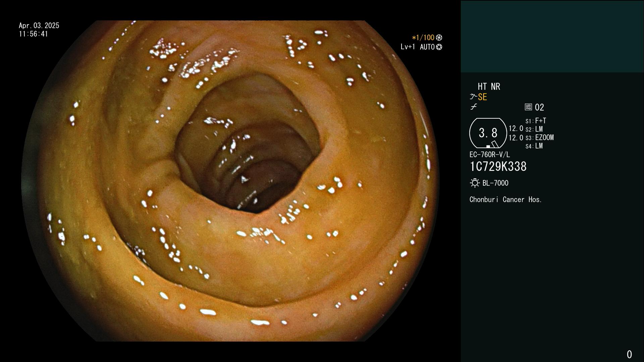Click the Chonburi Cancer Hos. text
644x362 pixels.
pyautogui.click(x=506, y=199)
